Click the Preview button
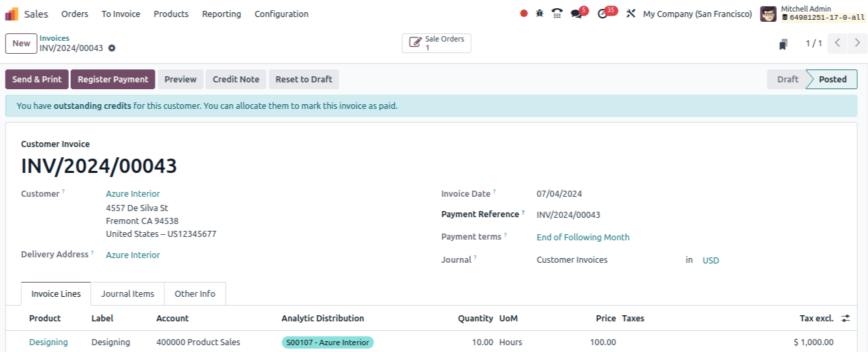This screenshot has width=868, height=352. click(x=181, y=80)
